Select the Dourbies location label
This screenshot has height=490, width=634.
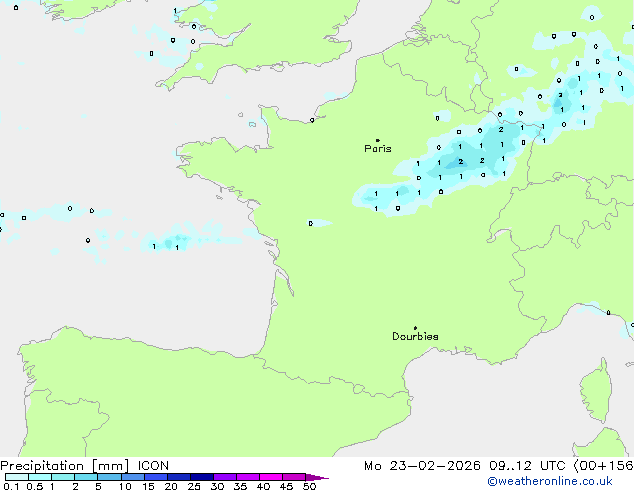pos(415,337)
